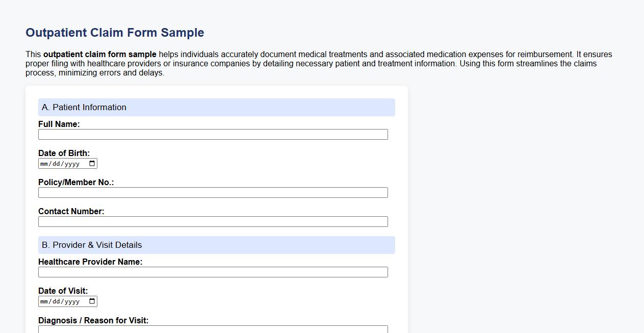Open the Date of Birth calendar picker

click(92, 163)
